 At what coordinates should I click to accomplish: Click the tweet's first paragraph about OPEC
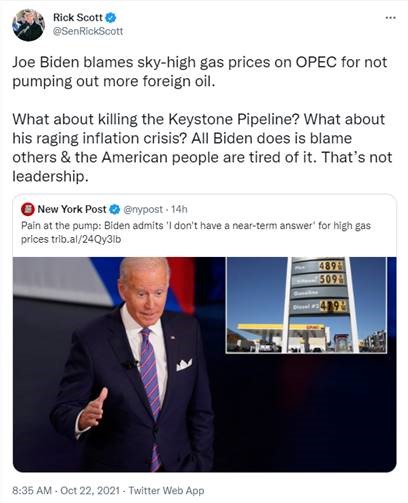click(200, 72)
